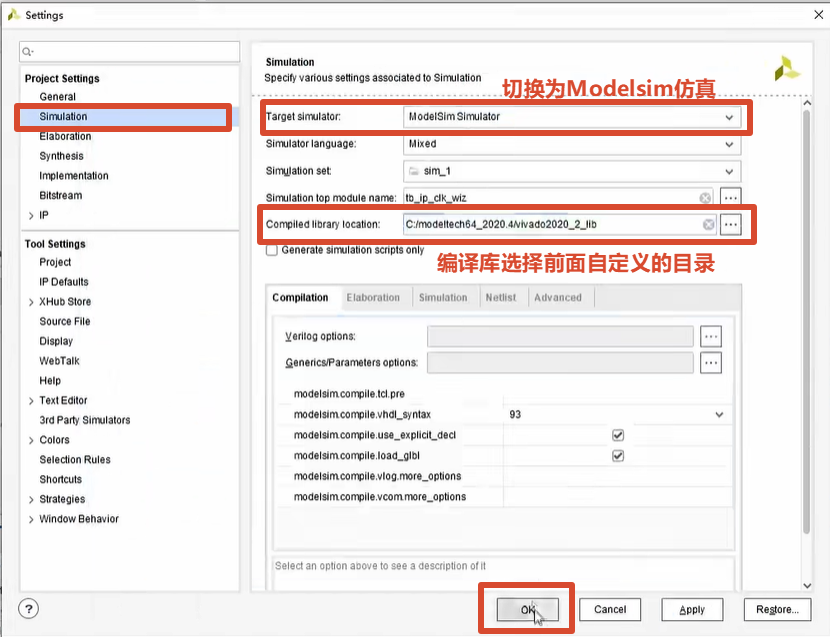Switch to the Simulation tab
The height and width of the screenshot is (637, 830).
pos(443,298)
